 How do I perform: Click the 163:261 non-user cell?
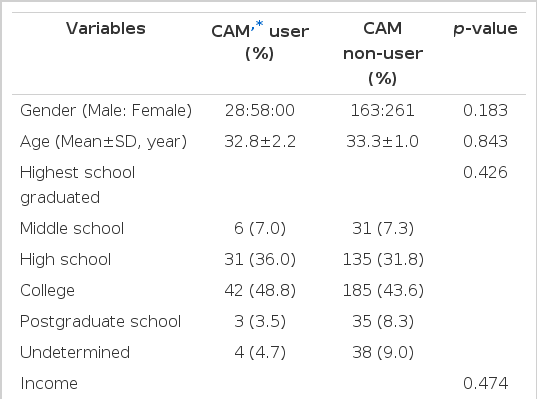(383, 111)
